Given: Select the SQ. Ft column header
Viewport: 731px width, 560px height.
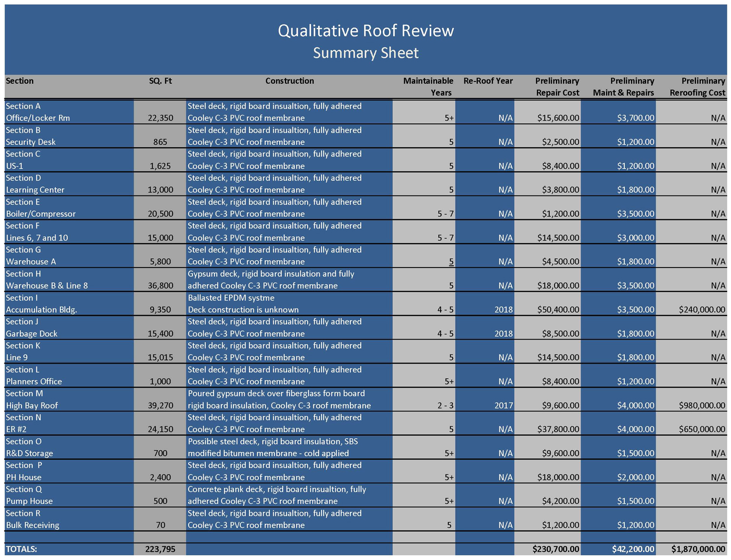Looking at the screenshot, I should (160, 81).
